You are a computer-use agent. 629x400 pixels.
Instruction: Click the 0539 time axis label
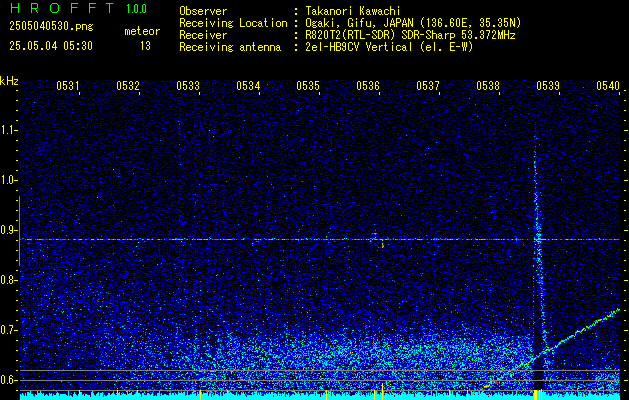[548, 85]
